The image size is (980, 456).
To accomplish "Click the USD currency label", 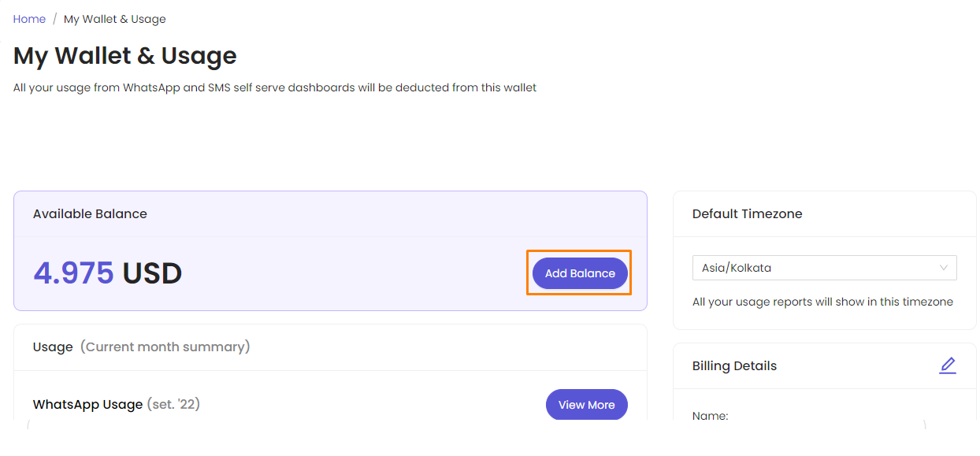I will tap(153, 273).
